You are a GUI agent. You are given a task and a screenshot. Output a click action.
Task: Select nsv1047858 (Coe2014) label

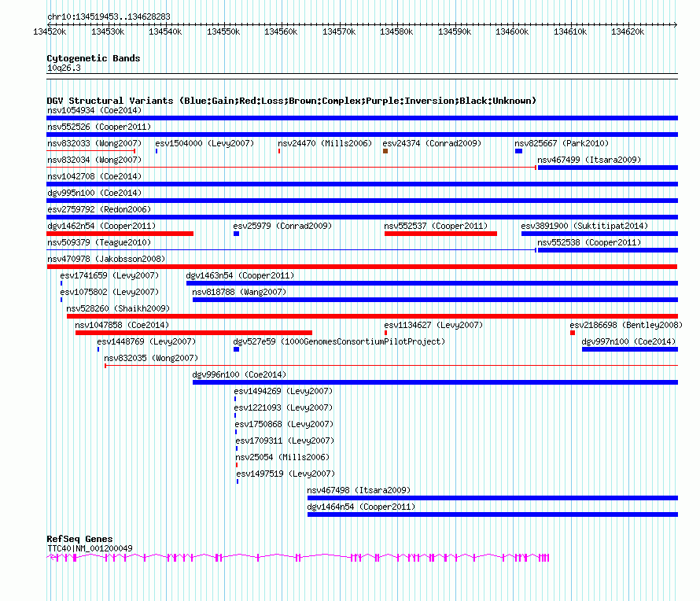click(122, 325)
